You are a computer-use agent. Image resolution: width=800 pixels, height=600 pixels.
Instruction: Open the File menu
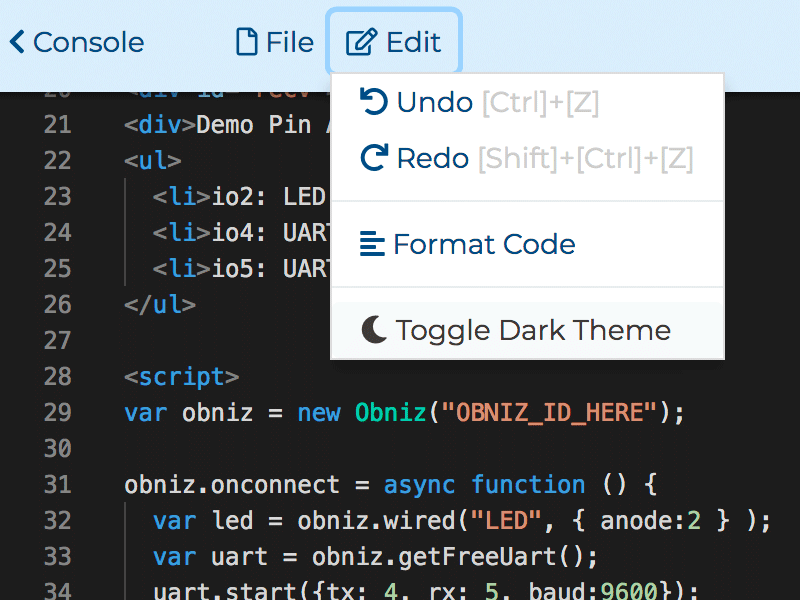pyautogui.click(x=275, y=42)
